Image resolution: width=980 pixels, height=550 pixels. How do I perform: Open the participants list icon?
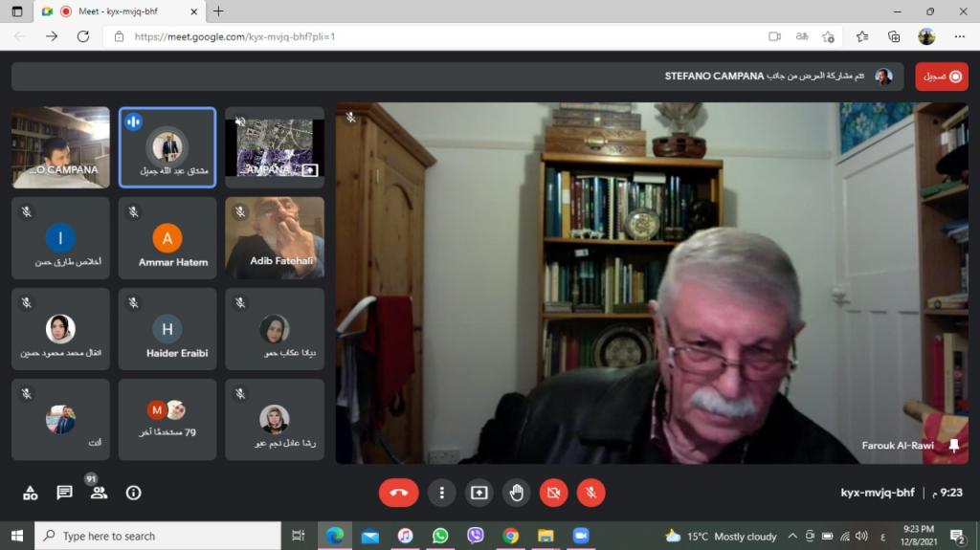98,493
